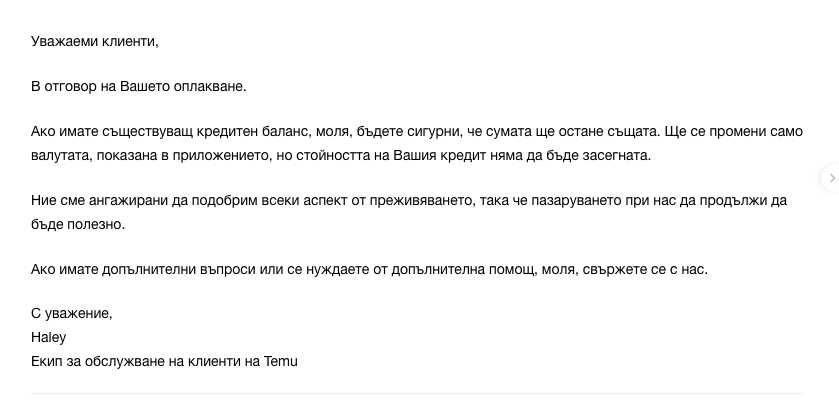Click the closing "С уважение,"
Image resolution: width=839 pixels, height=400 pixels.
[72, 313]
